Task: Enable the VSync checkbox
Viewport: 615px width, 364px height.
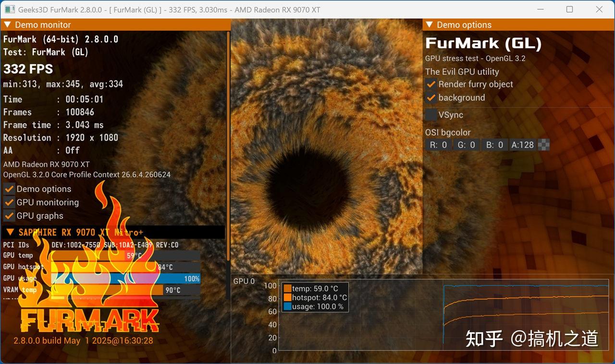Action: pyautogui.click(x=431, y=115)
